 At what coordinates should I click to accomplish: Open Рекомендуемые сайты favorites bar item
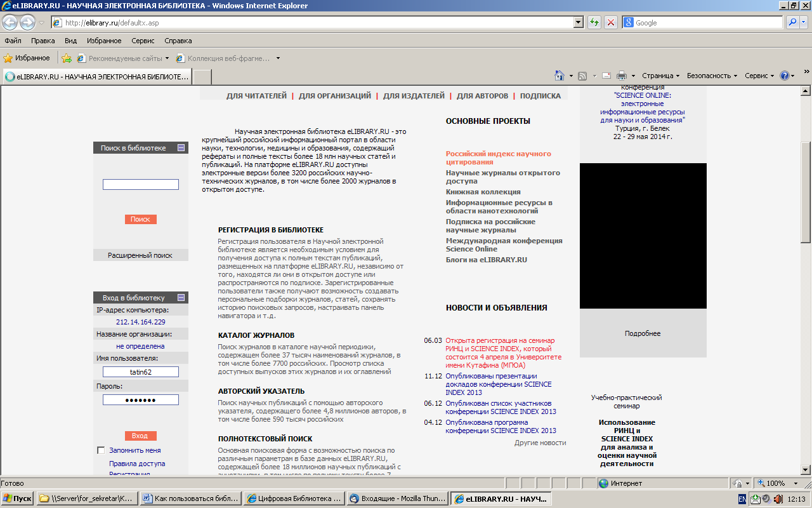click(123, 58)
